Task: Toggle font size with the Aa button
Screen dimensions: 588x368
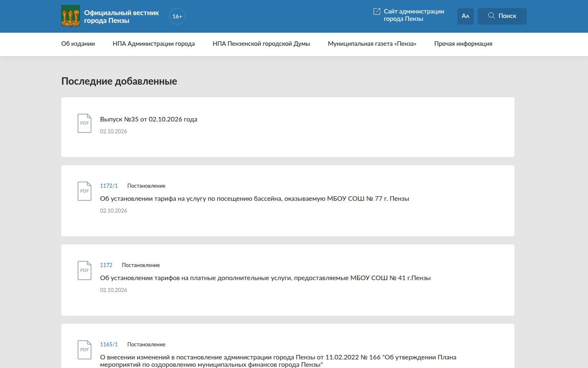Action: tap(465, 16)
